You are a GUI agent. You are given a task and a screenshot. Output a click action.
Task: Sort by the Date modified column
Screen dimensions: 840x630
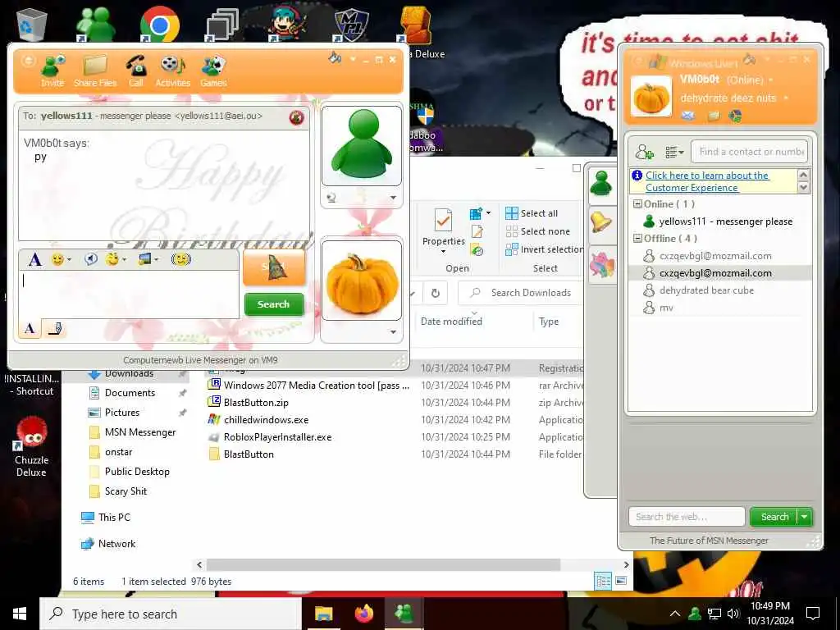452,322
